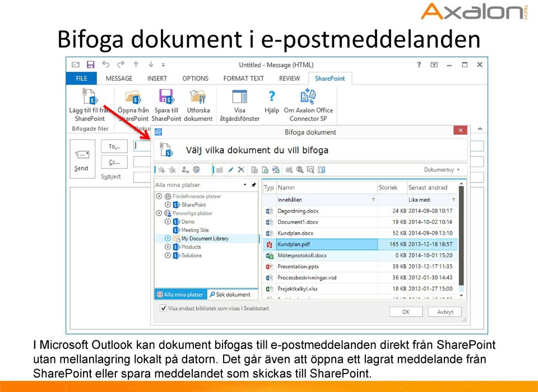Click the magnifier zoom icon in dialog toolbar
538x392 pixels.
(x=300, y=170)
